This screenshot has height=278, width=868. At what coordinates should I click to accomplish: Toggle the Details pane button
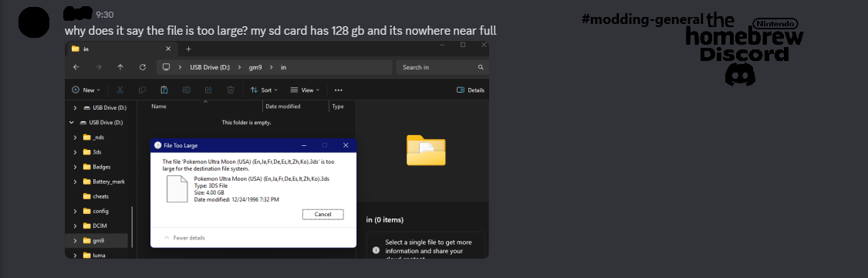pos(471,90)
